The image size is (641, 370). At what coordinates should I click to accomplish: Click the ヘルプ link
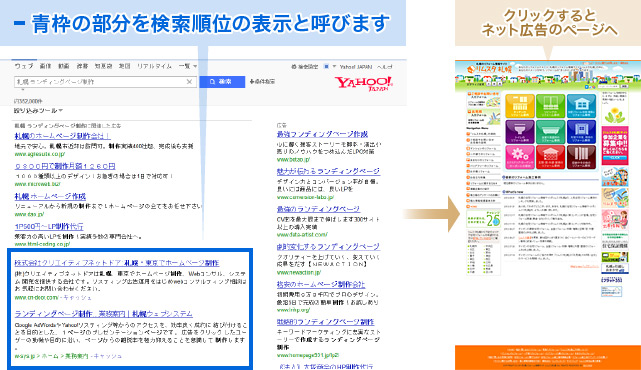coord(384,67)
